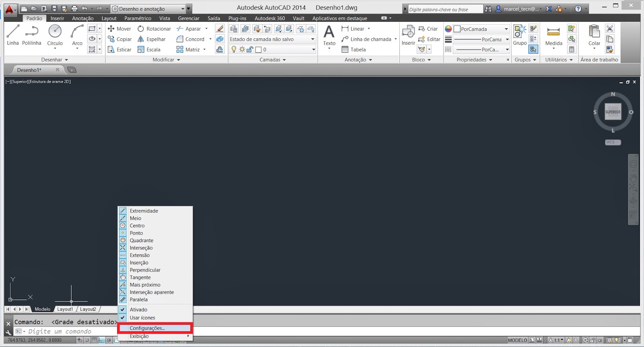The height and width of the screenshot is (347, 644).
Task: Open the Inserir ribbon tab
Action: pos(57,18)
